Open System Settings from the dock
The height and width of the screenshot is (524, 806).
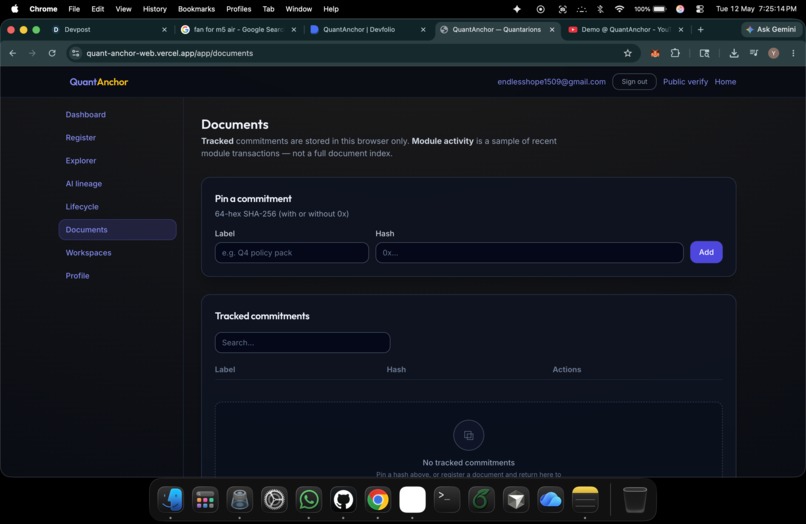tap(274, 499)
